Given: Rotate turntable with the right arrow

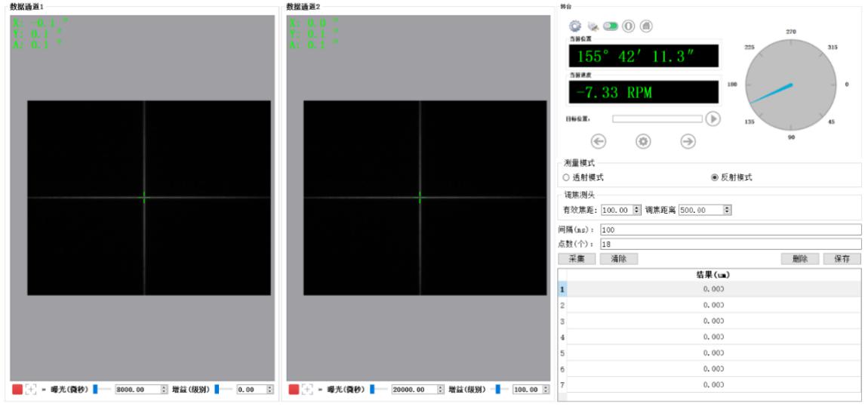Looking at the screenshot, I should [x=688, y=141].
